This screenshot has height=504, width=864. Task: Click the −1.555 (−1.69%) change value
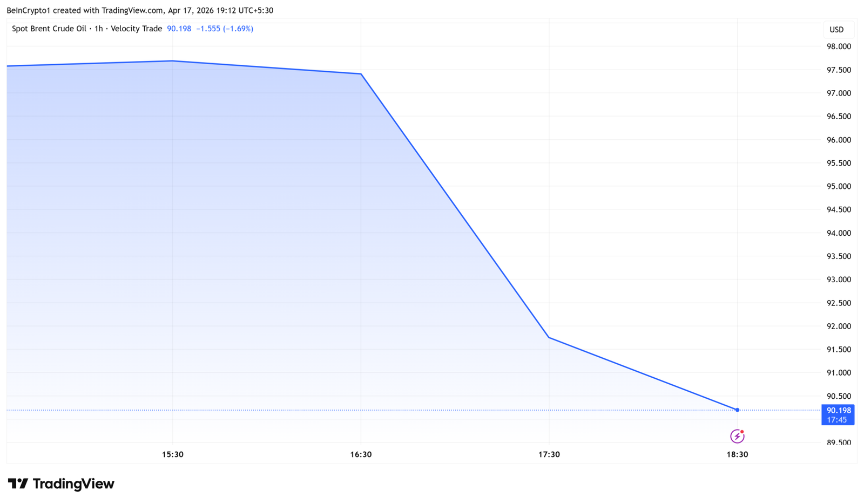[225, 29]
